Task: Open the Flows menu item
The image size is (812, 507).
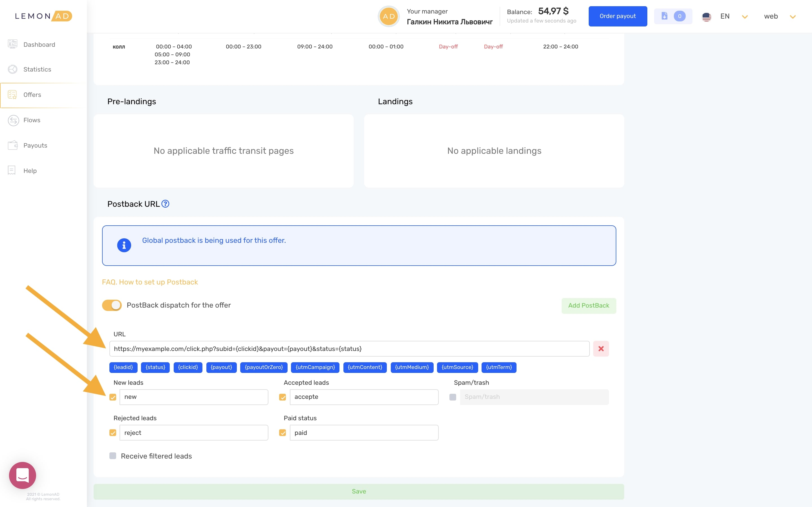Action: point(32,120)
